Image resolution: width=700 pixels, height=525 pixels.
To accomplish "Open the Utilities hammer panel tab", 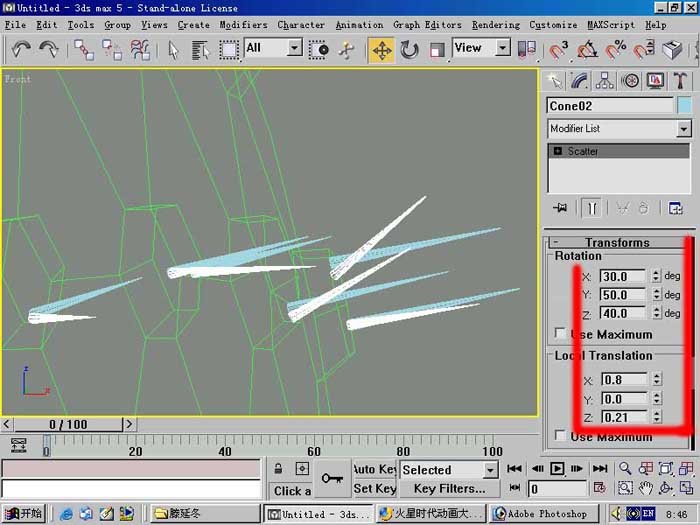I will point(680,81).
